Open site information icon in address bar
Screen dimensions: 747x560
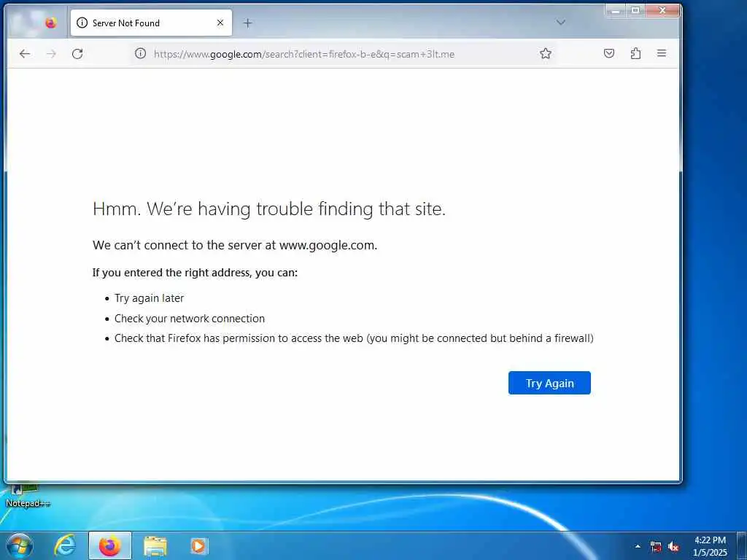pos(140,53)
